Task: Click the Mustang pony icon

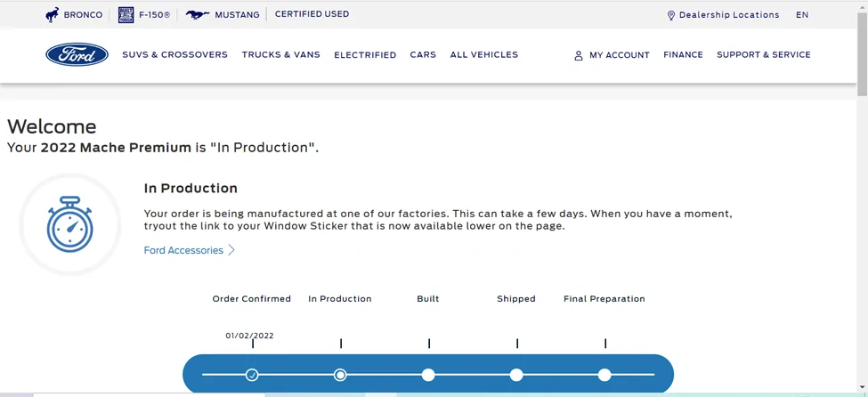Action: (x=197, y=15)
